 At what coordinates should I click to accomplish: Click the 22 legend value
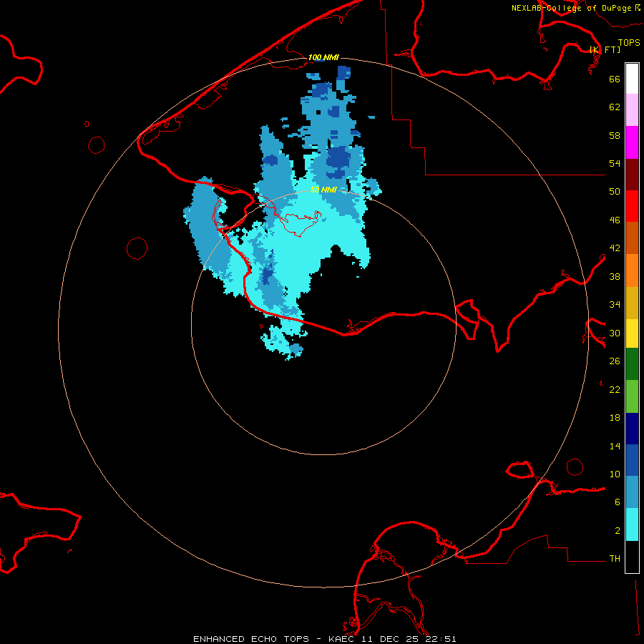[x=615, y=389]
